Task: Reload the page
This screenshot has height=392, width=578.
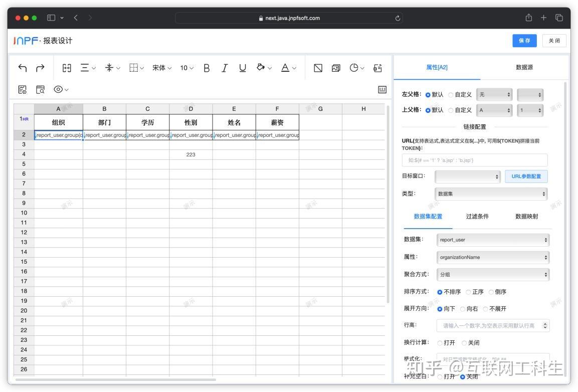Action: pos(398,18)
